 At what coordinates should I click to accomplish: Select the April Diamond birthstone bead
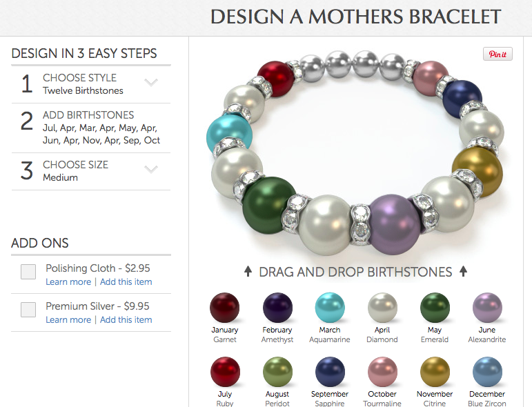coord(382,307)
